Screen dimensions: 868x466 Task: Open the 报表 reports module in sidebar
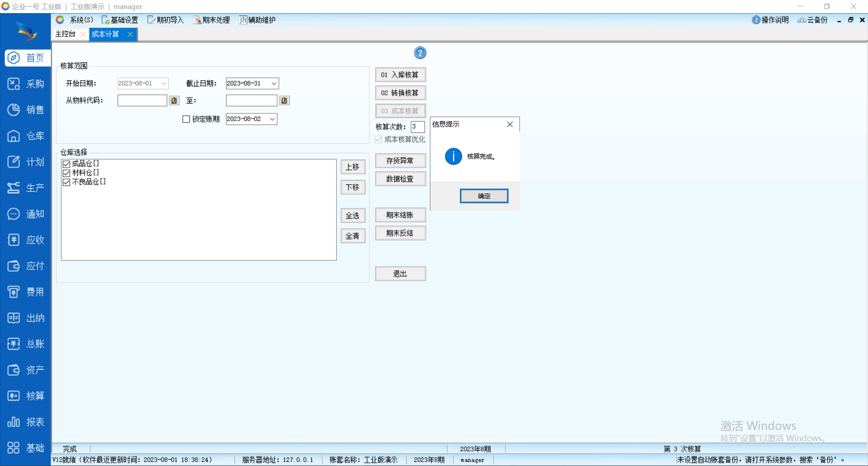tap(26, 422)
